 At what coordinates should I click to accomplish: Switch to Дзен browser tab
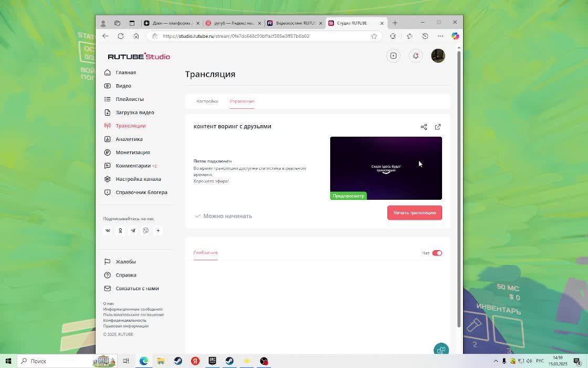tap(172, 23)
